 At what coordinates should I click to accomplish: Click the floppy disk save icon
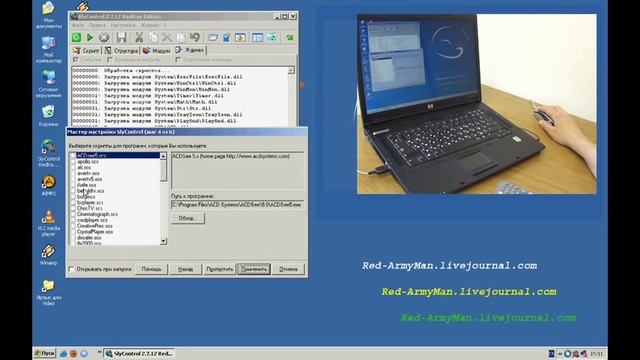click(x=121, y=38)
